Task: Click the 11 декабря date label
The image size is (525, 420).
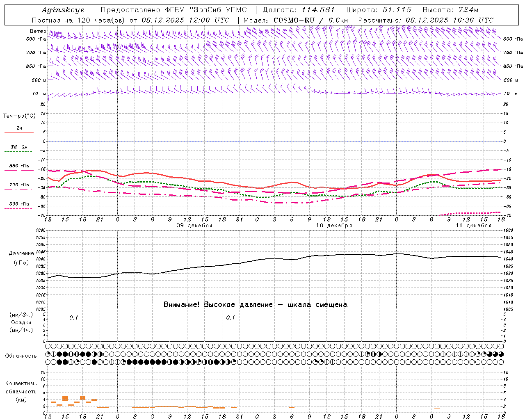Action: pos(473,226)
